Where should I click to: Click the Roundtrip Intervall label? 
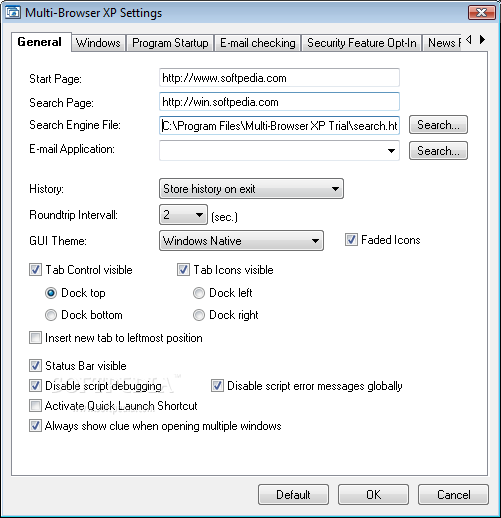(x=74, y=215)
